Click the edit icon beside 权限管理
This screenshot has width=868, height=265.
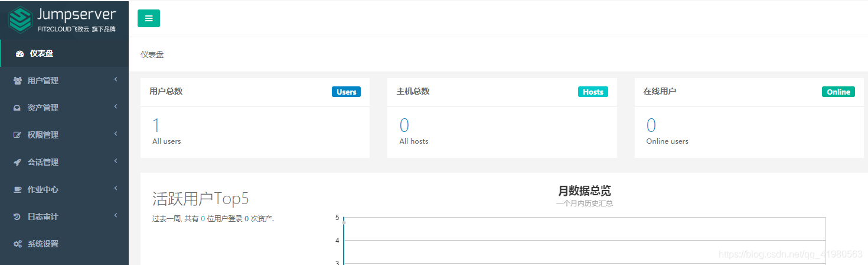coord(18,135)
